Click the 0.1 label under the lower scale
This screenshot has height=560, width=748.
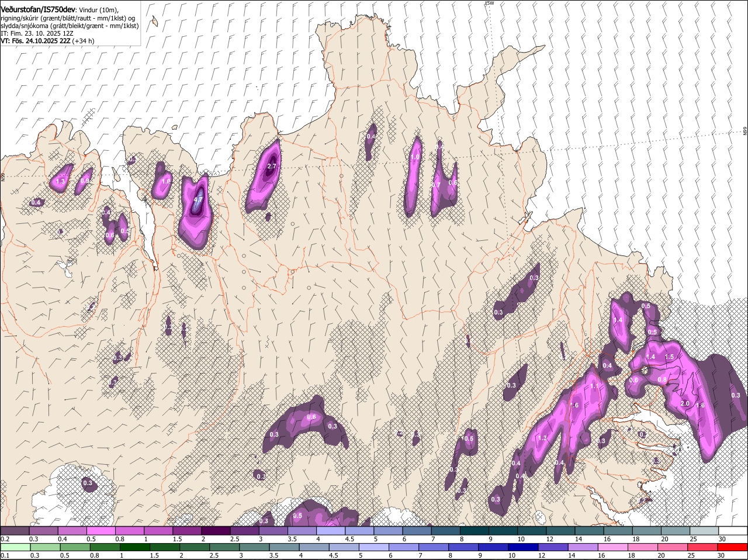(5, 555)
